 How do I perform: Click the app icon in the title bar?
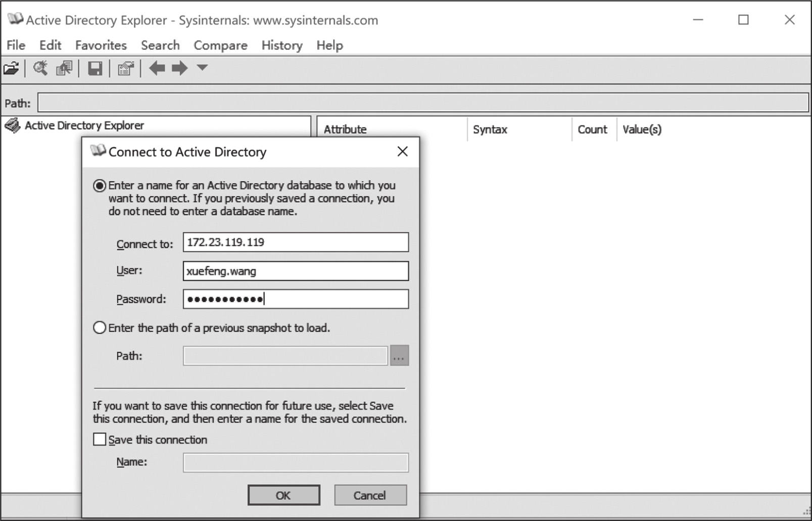(15, 19)
